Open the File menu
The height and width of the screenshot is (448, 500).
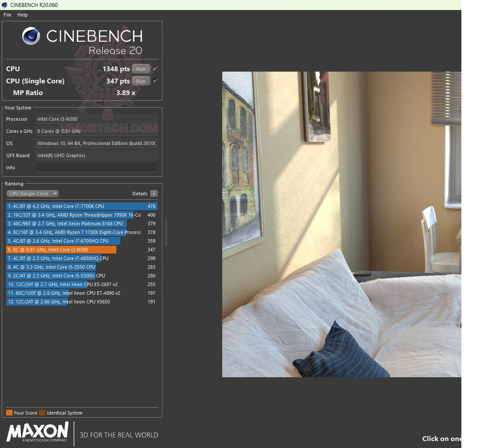(7, 15)
